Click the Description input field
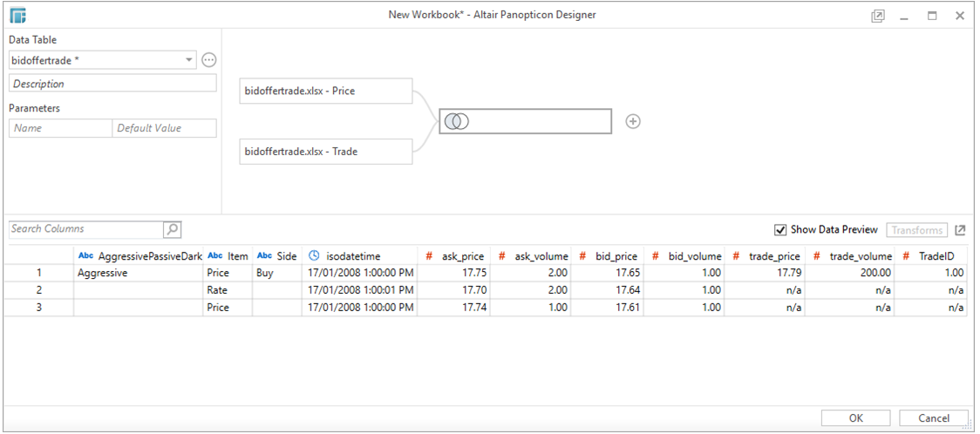Screen dimensions: 980x434 (x=112, y=84)
